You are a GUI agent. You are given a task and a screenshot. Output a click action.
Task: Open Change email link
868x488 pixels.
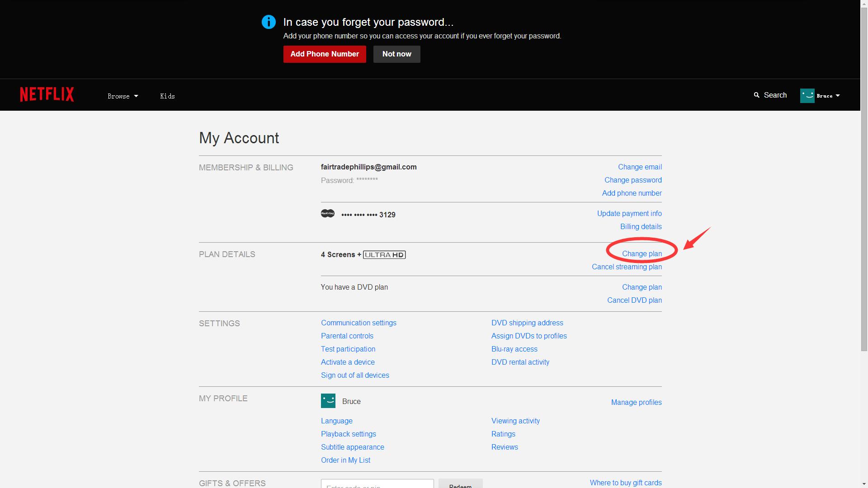(640, 167)
